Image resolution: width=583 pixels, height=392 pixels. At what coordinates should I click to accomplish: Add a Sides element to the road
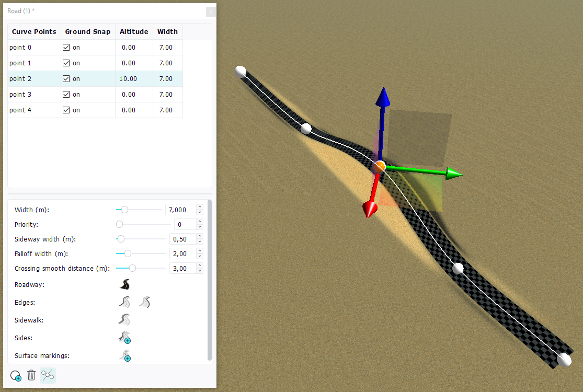[x=124, y=338]
